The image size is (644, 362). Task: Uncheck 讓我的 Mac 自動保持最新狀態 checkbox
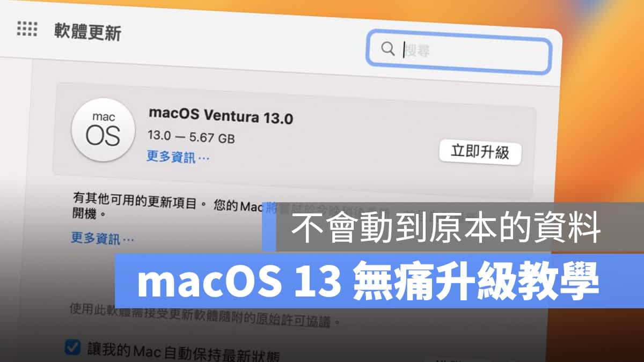[72, 347]
